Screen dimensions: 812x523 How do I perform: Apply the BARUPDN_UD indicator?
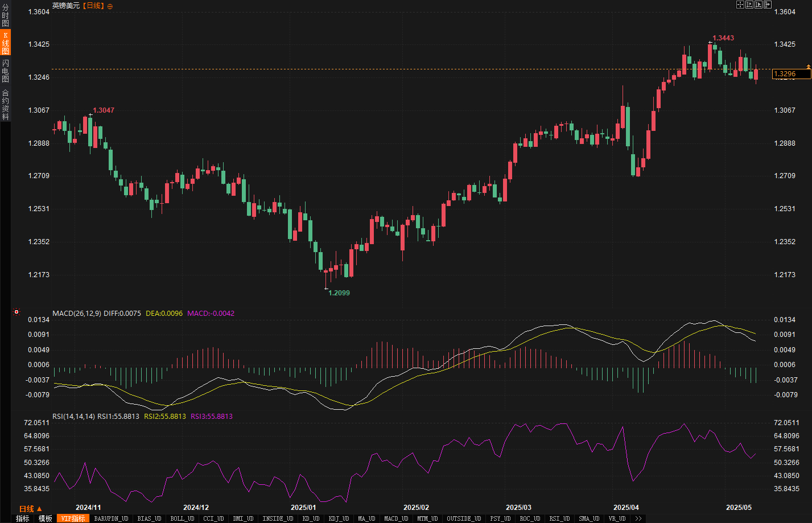(111, 518)
